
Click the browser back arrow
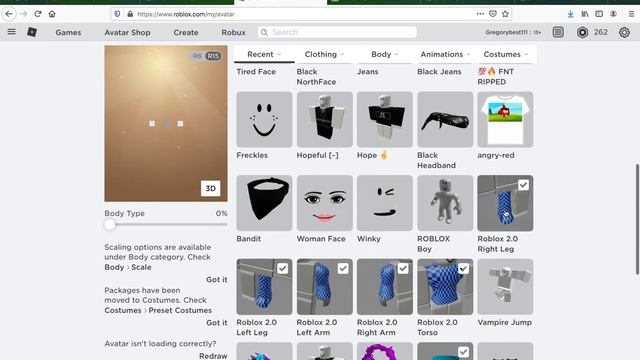point(9,14)
